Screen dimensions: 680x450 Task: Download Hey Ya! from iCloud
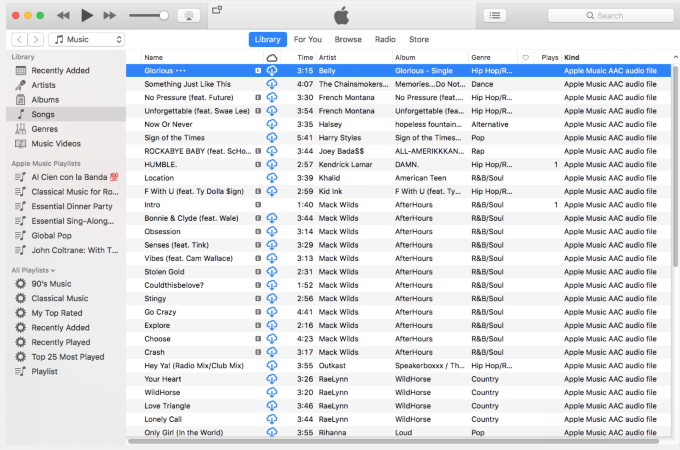[272, 366]
